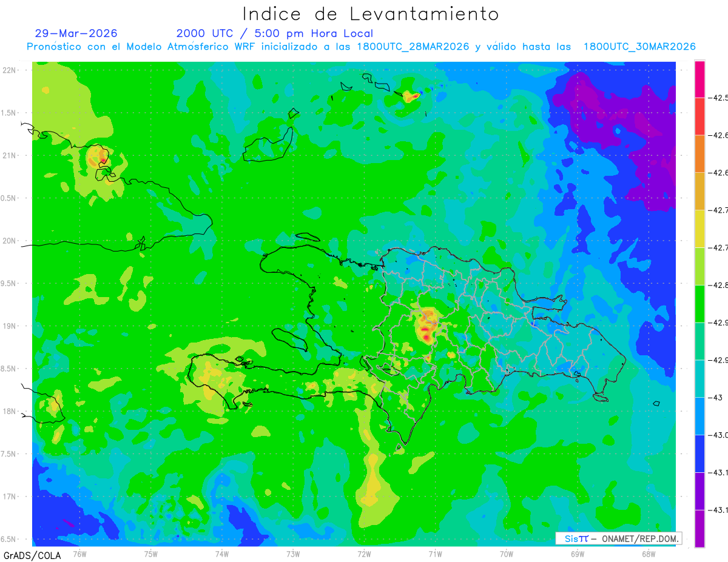The width and height of the screenshot is (728, 562).
Task: Select the Indice de Levantamiento title
Action: coord(371,13)
